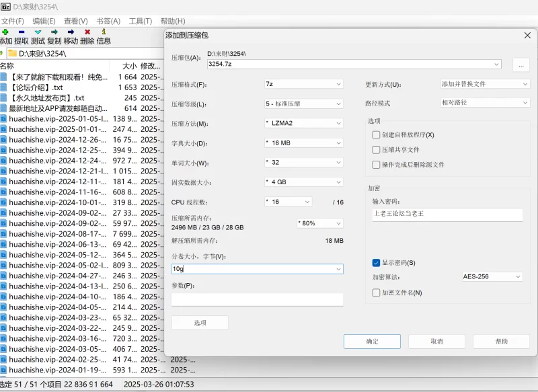The height and width of the screenshot is (392, 538).
Task: Uncheck the 显示密码 checkbox
Action: 376,263
